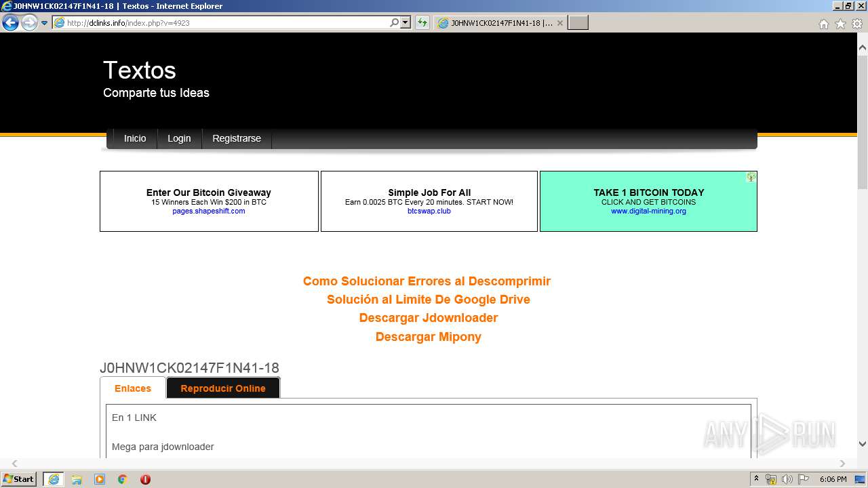Click the network status tray icon
The width and height of the screenshot is (868, 488).
(771, 479)
